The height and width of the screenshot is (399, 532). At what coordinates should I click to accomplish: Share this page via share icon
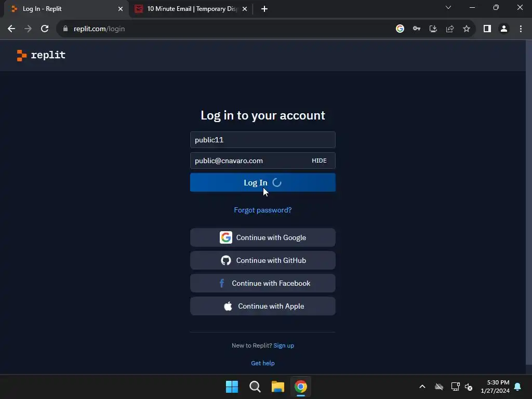[450, 29]
